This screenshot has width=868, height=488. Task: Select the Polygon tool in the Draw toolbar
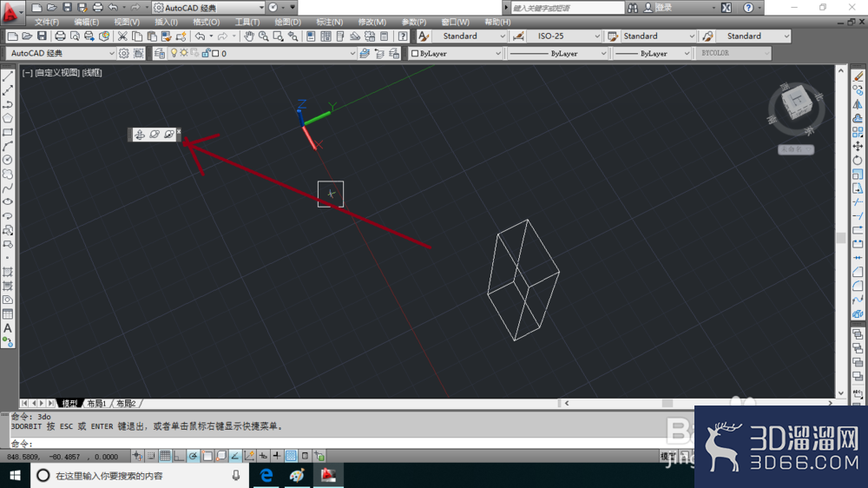[8, 118]
